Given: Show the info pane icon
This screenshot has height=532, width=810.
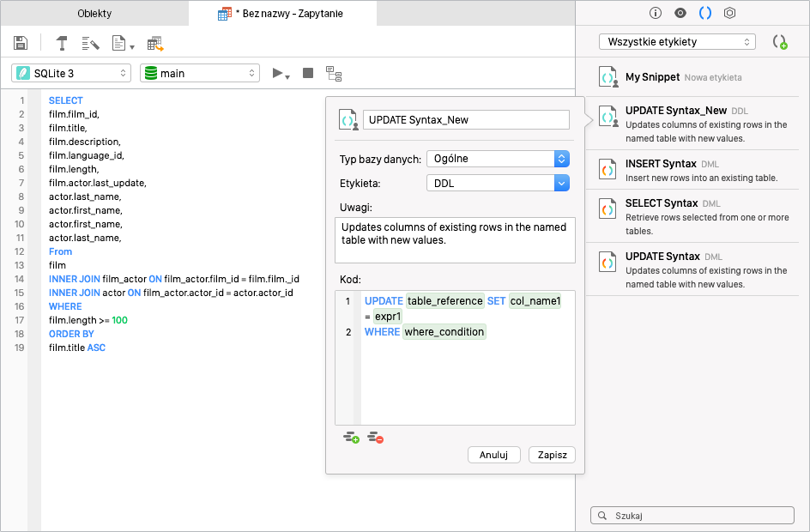Looking at the screenshot, I should point(655,13).
